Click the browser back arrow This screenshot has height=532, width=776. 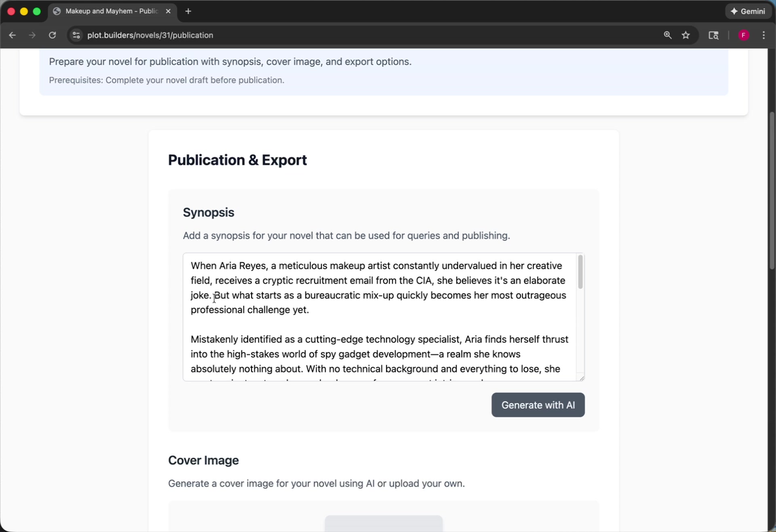click(x=13, y=35)
